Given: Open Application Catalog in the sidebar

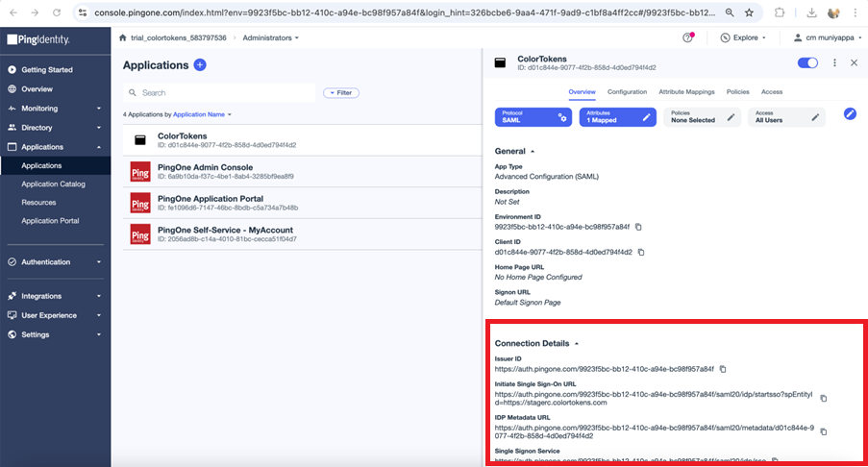Looking at the screenshot, I should [54, 184].
